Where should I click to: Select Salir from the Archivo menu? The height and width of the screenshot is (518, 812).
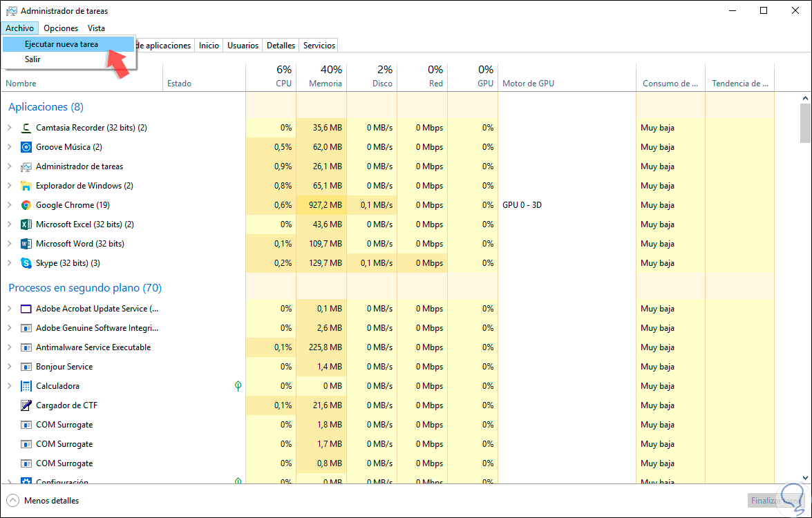[32, 59]
